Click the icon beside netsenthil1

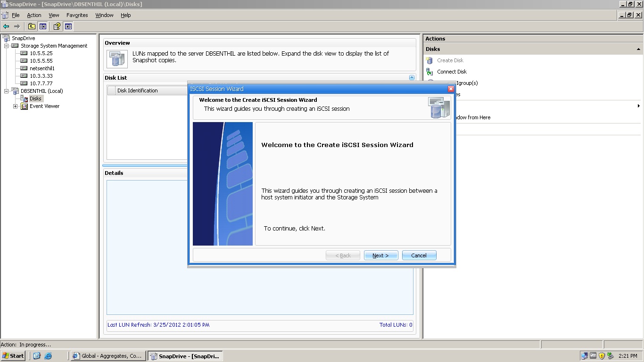click(x=24, y=68)
